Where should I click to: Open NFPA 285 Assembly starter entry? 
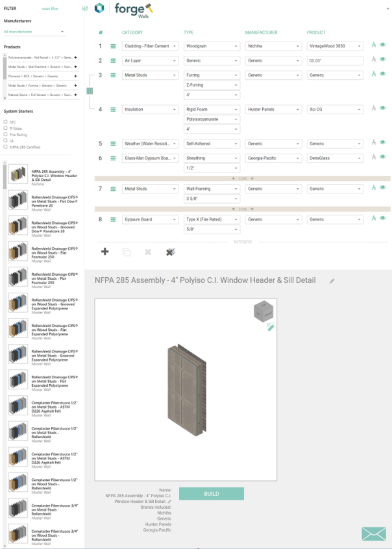pyautogui.click(x=43, y=176)
